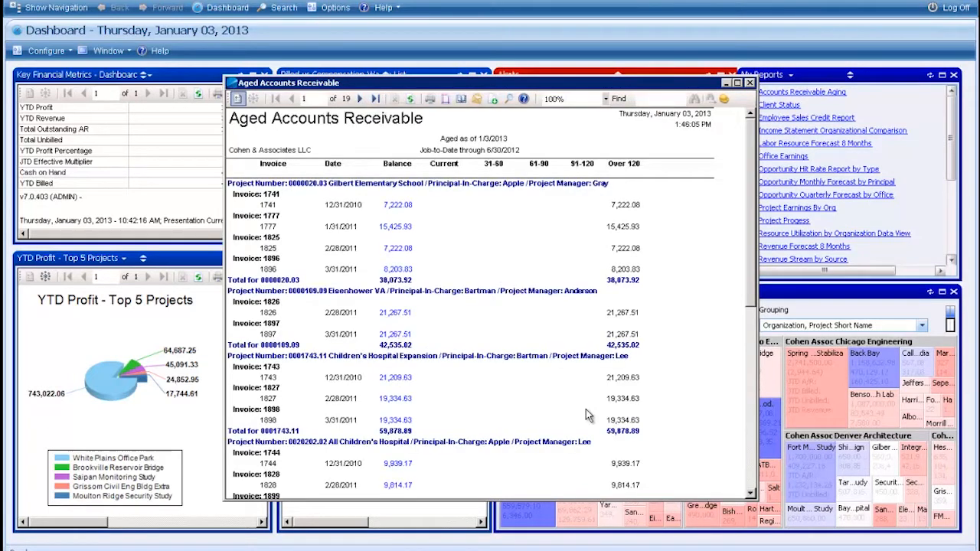Screen dimensions: 980x551
Task: Open Dashboard from the top bar
Action: click(x=220, y=8)
